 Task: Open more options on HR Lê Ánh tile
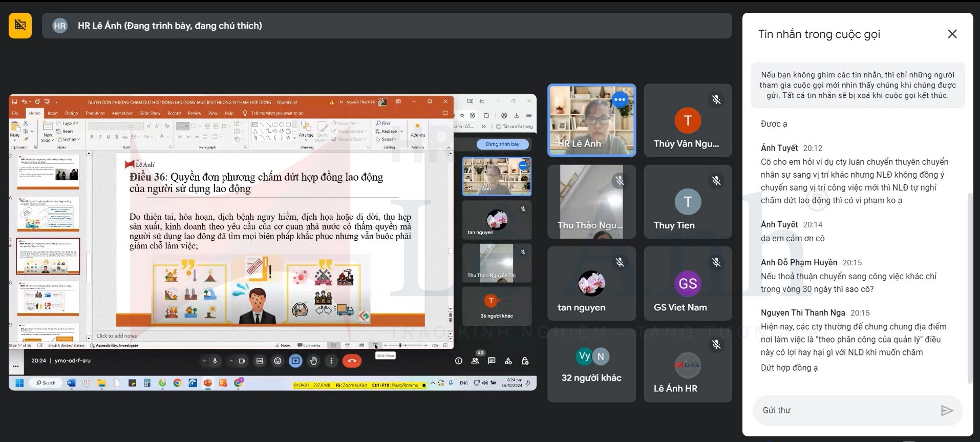(x=620, y=99)
